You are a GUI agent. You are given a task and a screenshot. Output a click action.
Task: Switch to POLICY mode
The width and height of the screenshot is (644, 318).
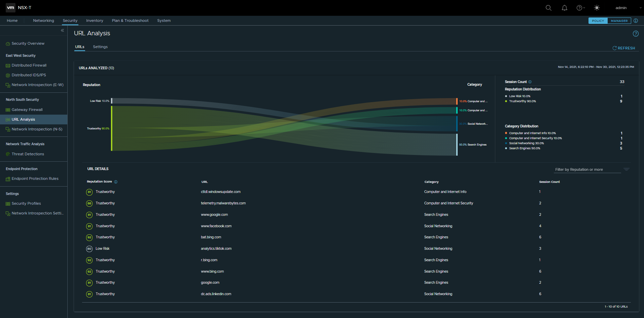(x=598, y=21)
